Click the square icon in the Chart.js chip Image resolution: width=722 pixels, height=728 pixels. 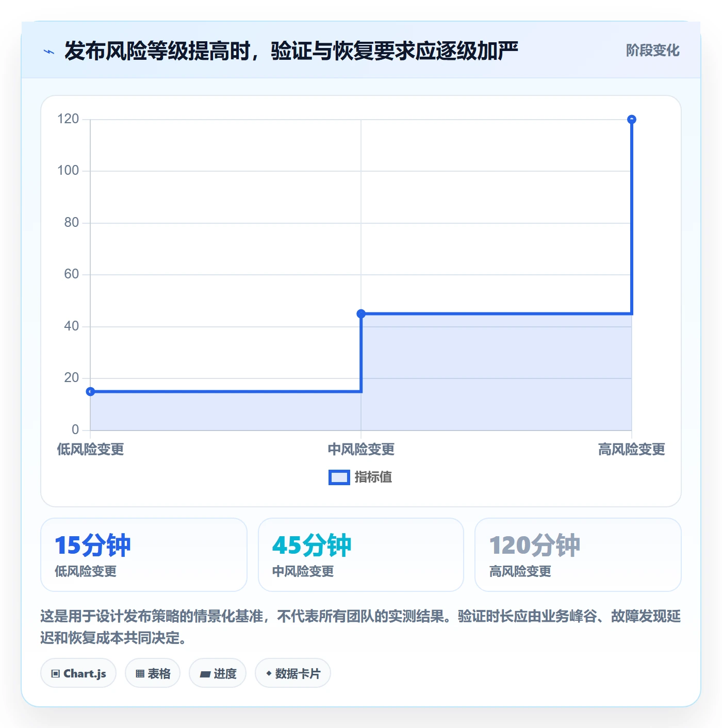pyautogui.click(x=56, y=673)
